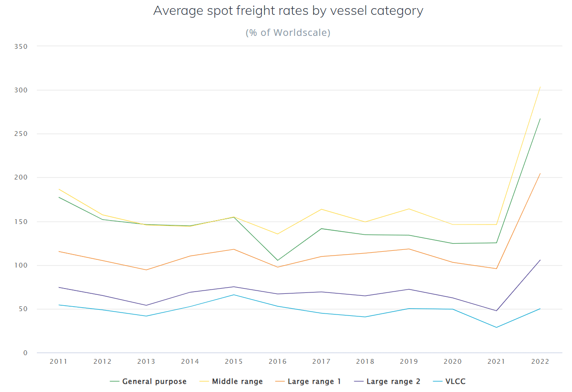Click the purple Large range 2 legend marker

click(359, 381)
